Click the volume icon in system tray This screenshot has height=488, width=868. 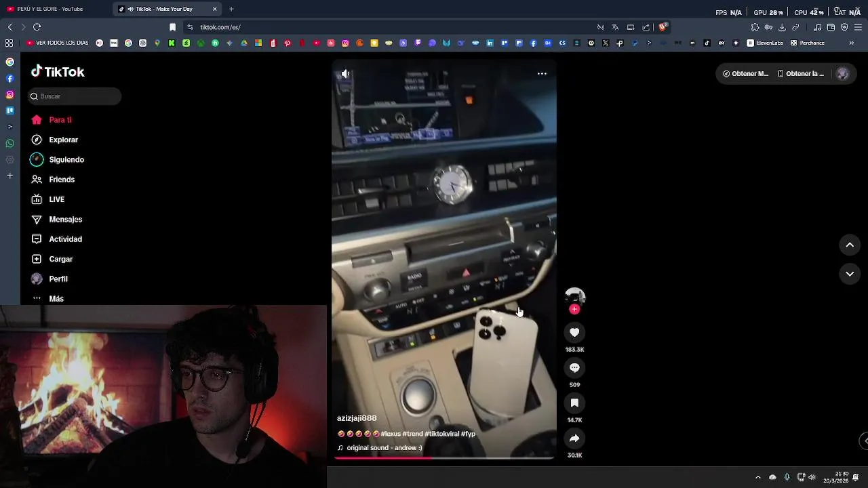[812, 477]
